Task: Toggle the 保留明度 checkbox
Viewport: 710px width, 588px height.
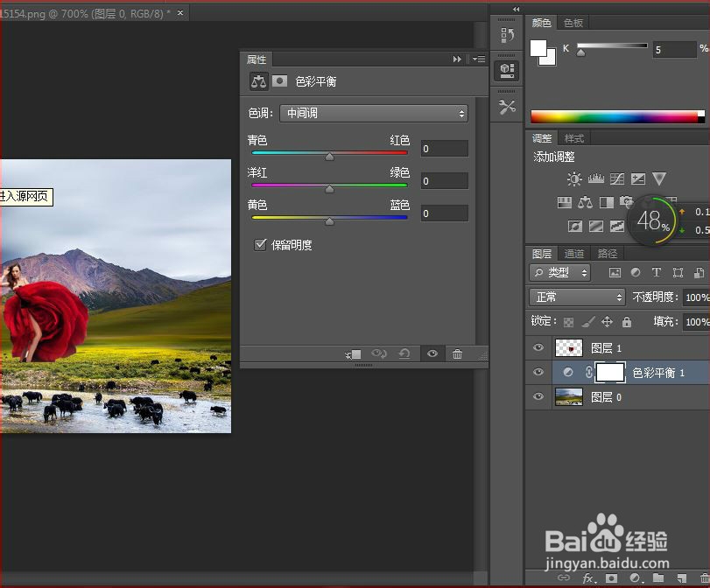Action: click(x=260, y=245)
